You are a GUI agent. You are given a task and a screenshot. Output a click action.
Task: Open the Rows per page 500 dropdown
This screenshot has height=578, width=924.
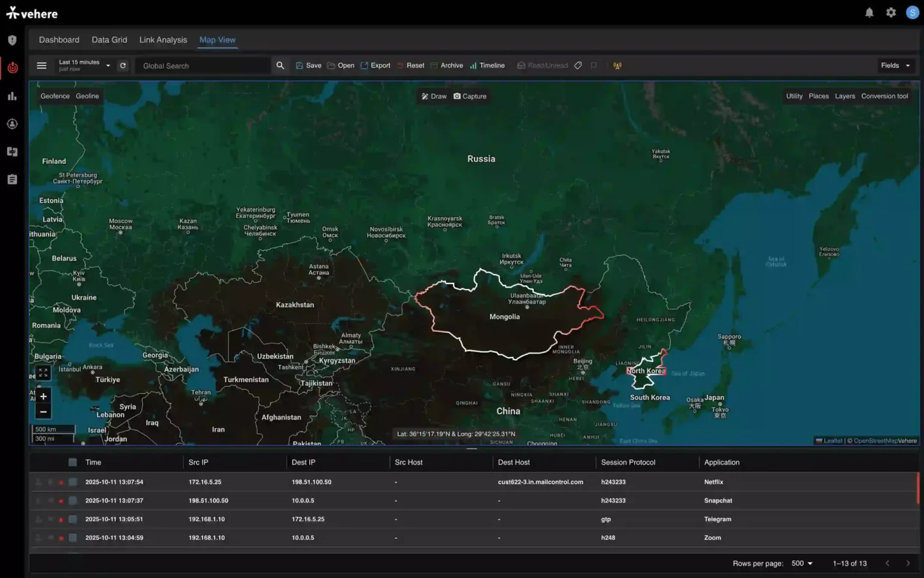pyautogui.click(x=802, y=564)
